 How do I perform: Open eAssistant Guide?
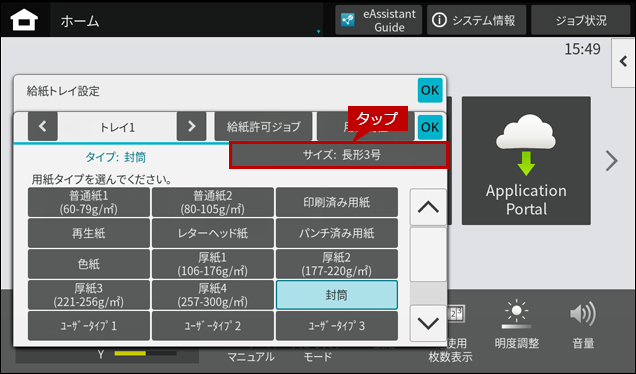(378, 20)
